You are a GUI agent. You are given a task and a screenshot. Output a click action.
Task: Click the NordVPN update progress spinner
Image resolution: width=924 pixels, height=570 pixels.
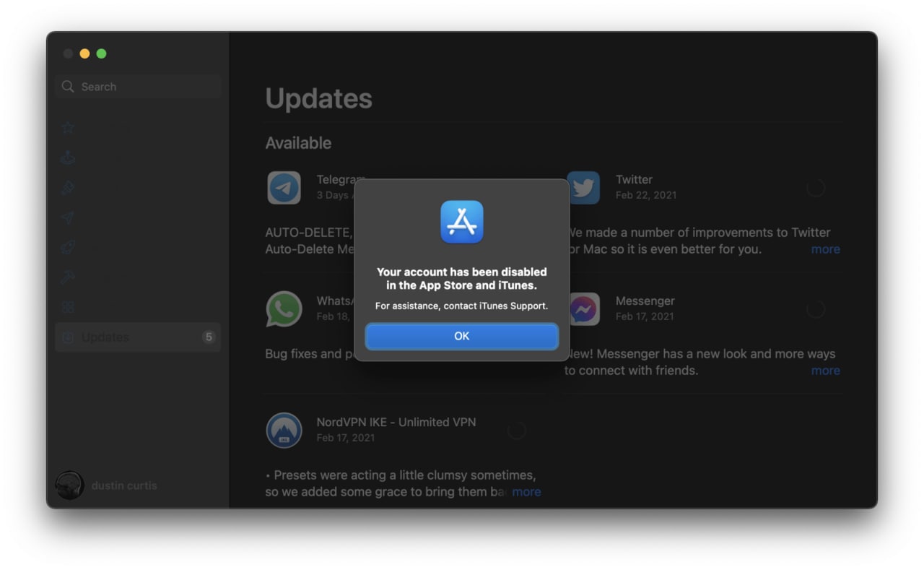point(517,431)
